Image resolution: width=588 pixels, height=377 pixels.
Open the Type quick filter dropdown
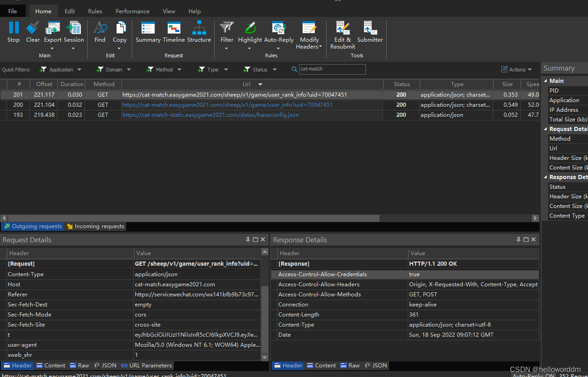tap(226, 70)
